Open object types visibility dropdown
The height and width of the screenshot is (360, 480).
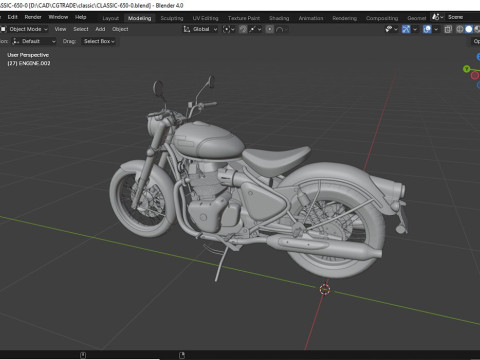pos(391,29)
